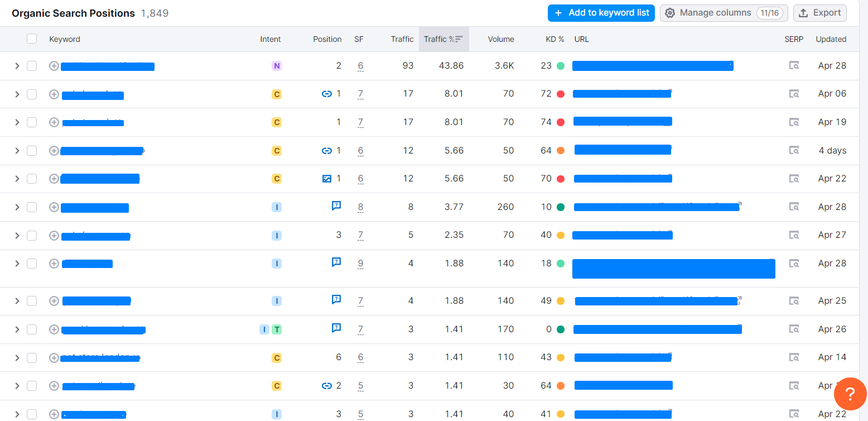The height and width of the screenshot is (421, 868).
Task: Open SERP snapshot for KD 72 row
Action: (794, 94)
